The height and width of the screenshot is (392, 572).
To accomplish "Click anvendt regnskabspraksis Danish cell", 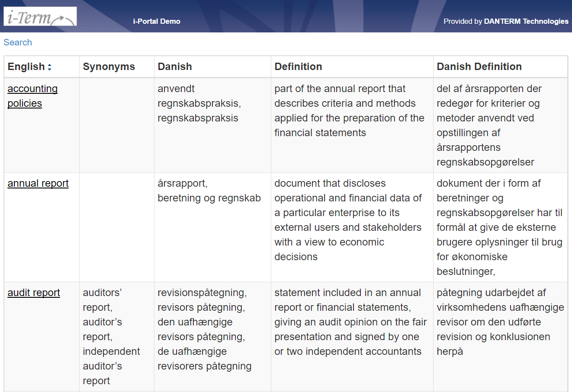I will coord(212,125).
